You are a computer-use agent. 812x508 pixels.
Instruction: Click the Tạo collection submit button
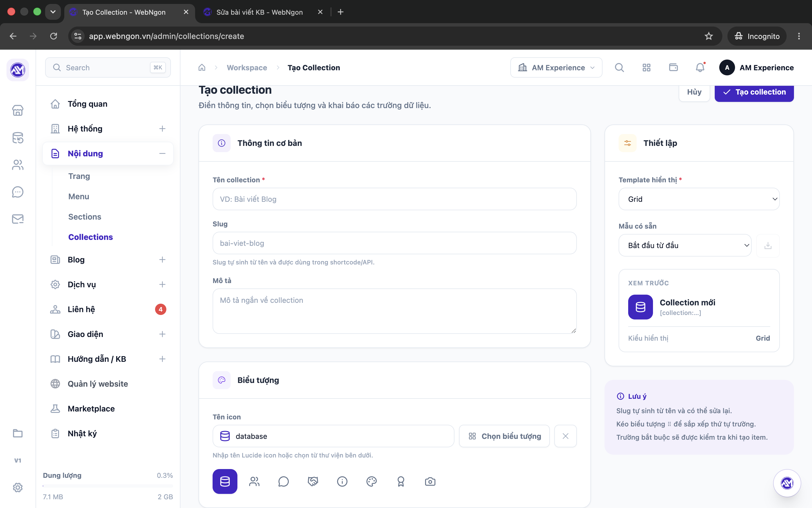[754, 92]
